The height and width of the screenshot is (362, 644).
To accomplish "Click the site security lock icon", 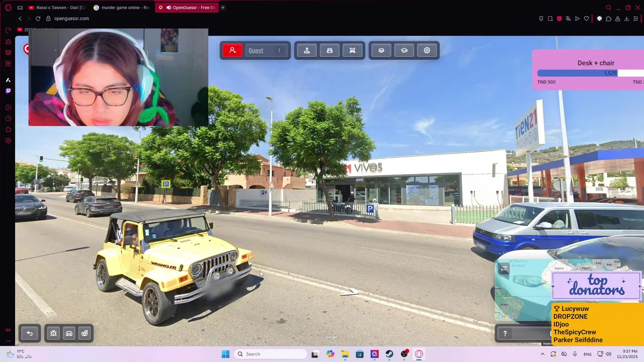I will point(48,19).
